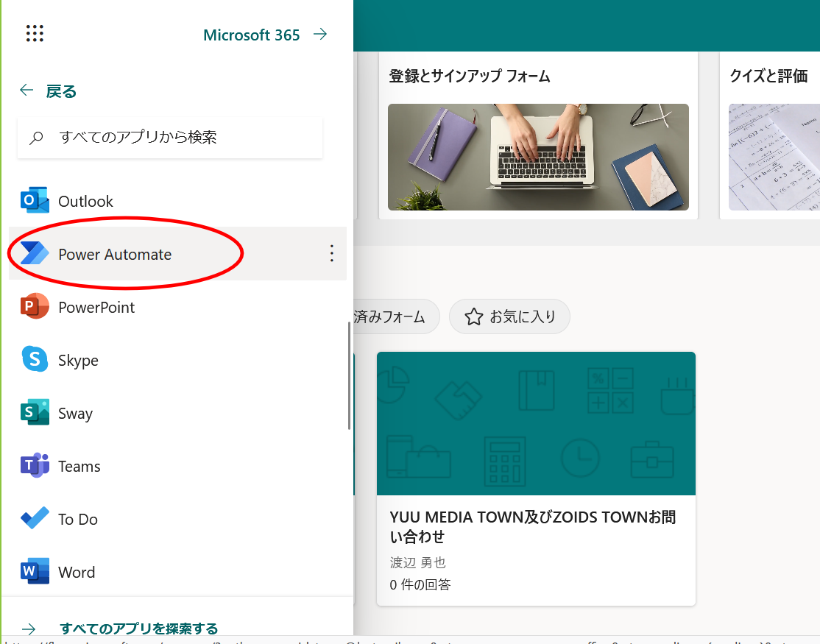Open the Word app icon
The image size is (820, 644).
pos(35,571)
